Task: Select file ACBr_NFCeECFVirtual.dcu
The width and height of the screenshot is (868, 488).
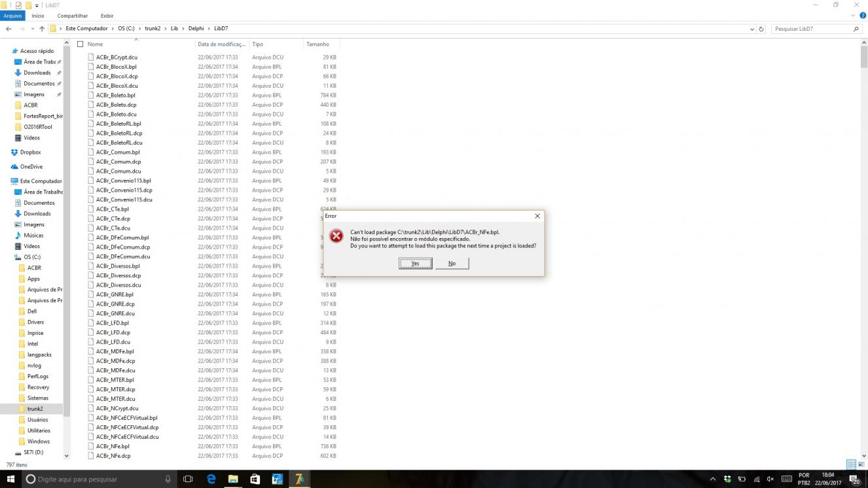Action: tap(127, 437)
